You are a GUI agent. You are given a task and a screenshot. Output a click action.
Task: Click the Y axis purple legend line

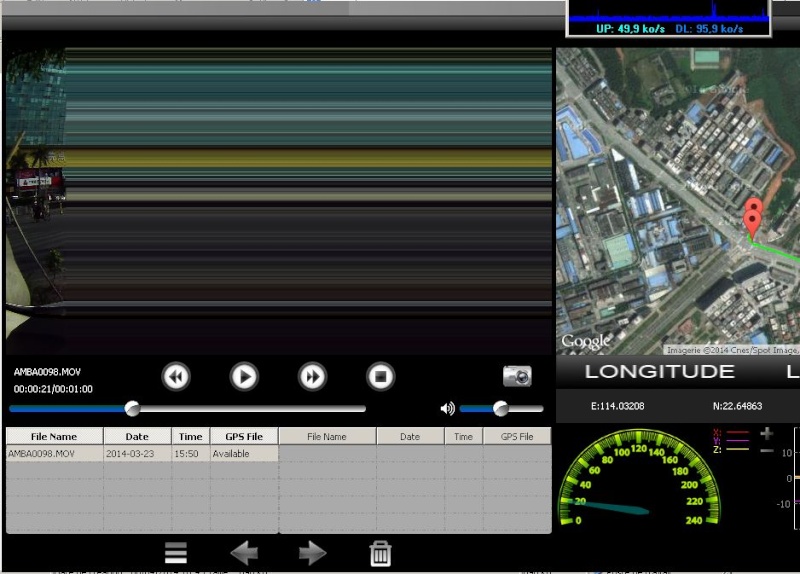[737, 440]
